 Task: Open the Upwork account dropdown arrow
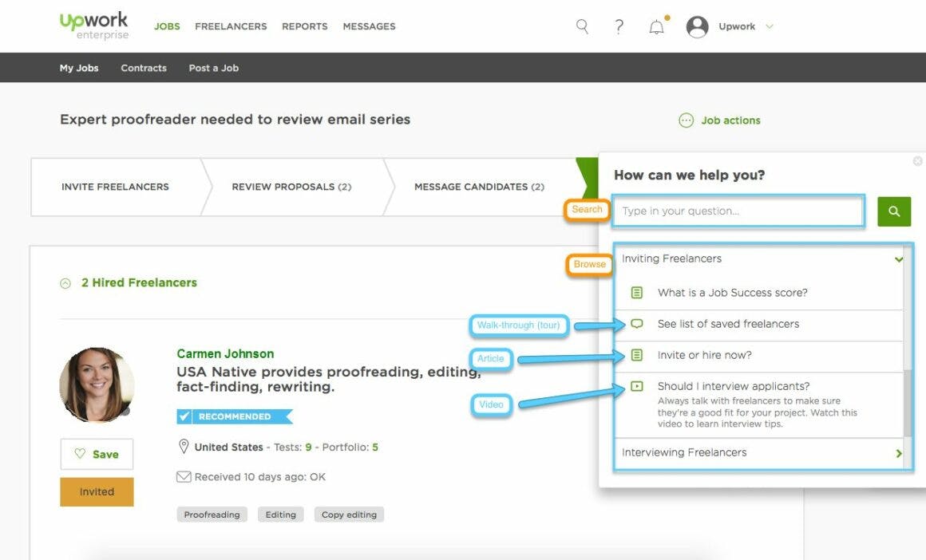point(769,26)
